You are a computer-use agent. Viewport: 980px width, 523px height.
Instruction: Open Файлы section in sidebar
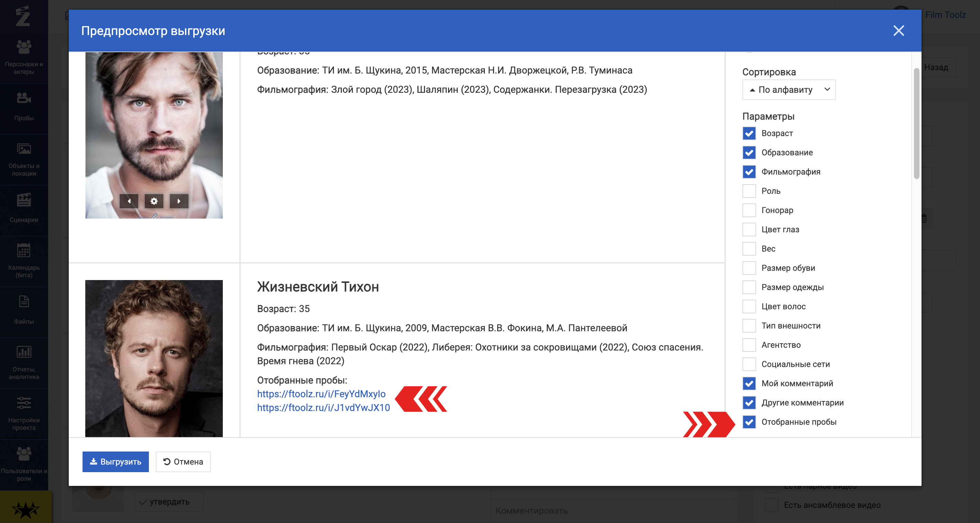click(24, 311)
